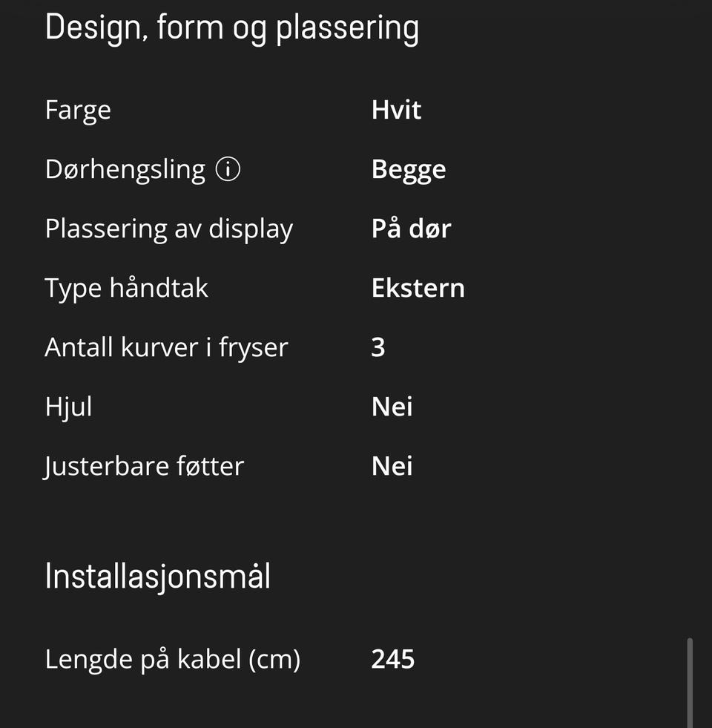Click the vertical scrollbar thumb
Screen dimensions: 712x728
[x=690, y=683]
